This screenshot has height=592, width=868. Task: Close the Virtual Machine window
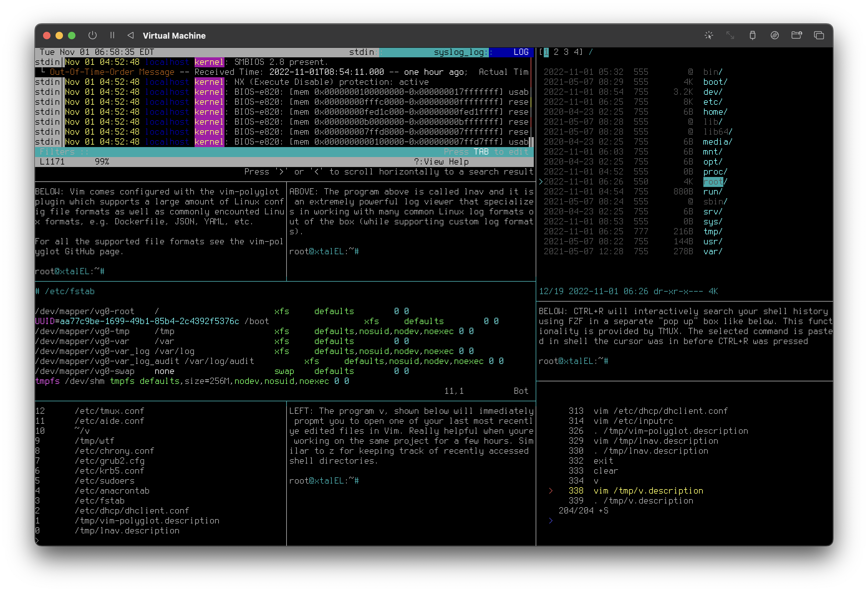pos(47,36)
